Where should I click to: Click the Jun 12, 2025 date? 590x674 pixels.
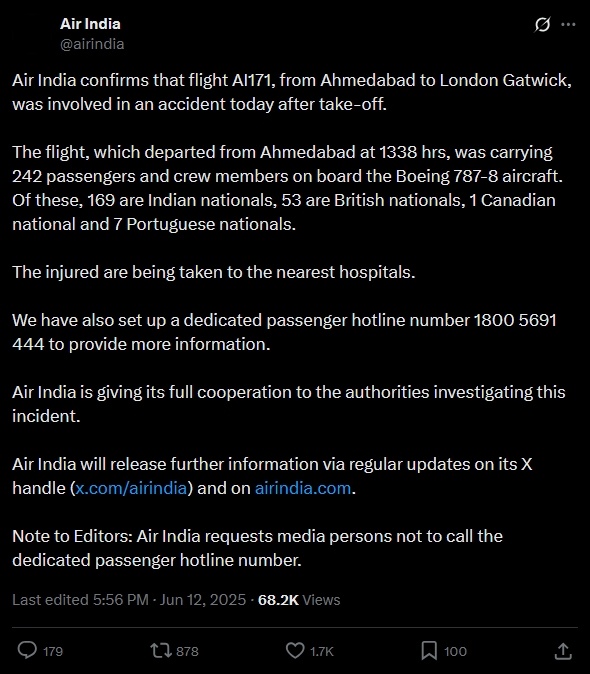point(203,600)
